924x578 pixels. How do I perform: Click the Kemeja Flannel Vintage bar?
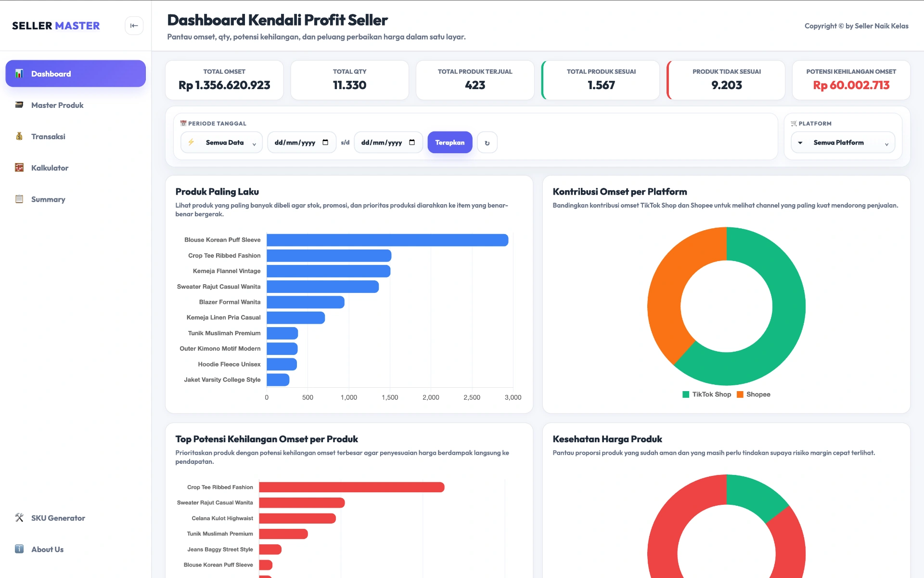coord(328,271)
